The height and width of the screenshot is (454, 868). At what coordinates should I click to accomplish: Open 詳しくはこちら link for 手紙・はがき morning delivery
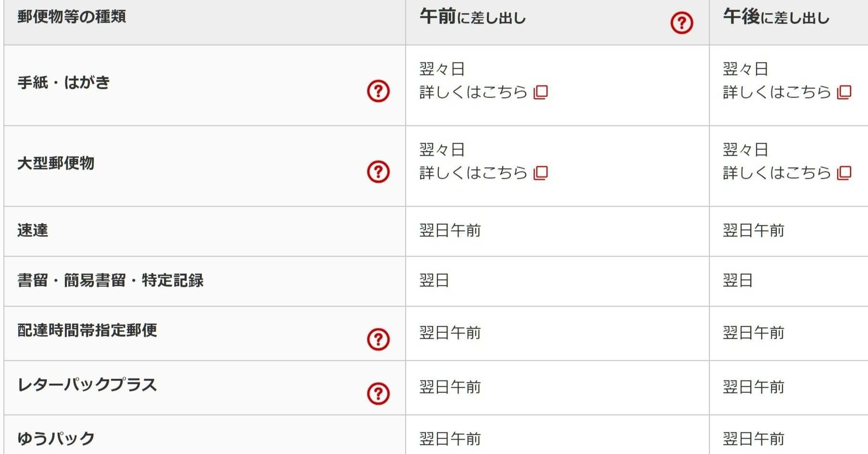tap(471, 93)
